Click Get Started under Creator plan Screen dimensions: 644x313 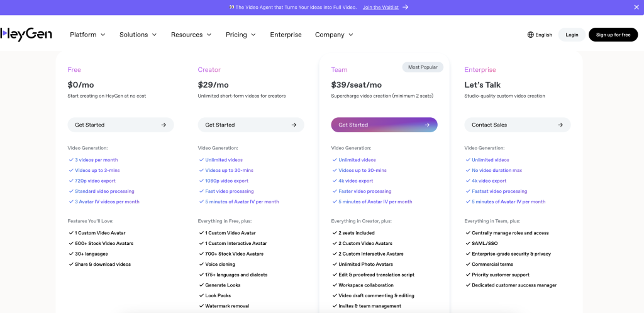(x=251, y=125)
